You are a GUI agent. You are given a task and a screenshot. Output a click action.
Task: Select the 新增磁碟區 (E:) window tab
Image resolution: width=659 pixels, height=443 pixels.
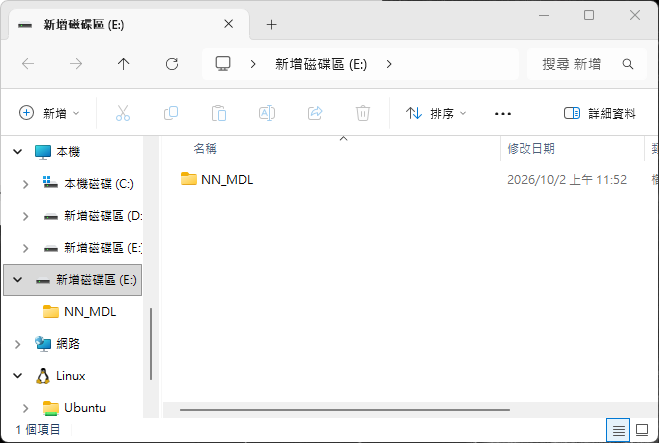point(129,24)
